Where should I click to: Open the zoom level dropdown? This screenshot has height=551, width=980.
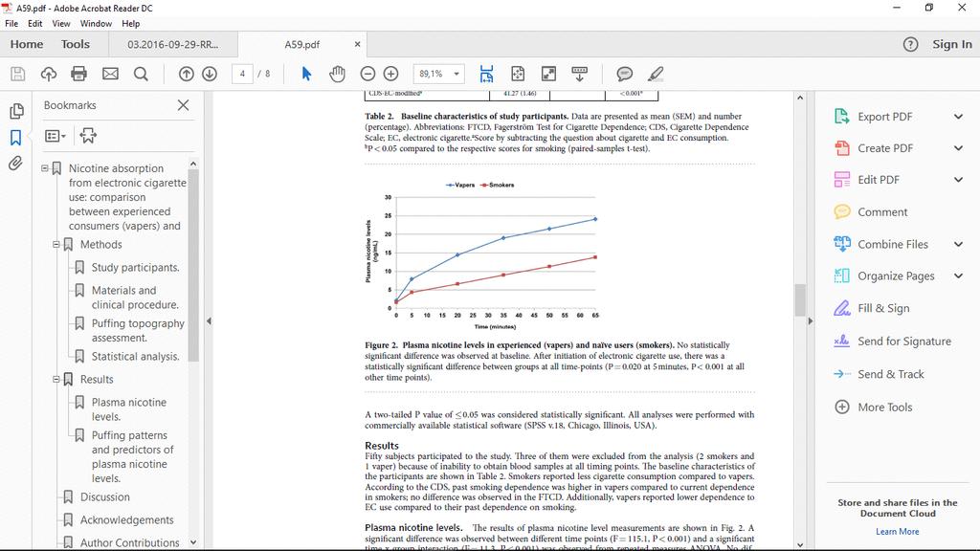click(457, 74)
